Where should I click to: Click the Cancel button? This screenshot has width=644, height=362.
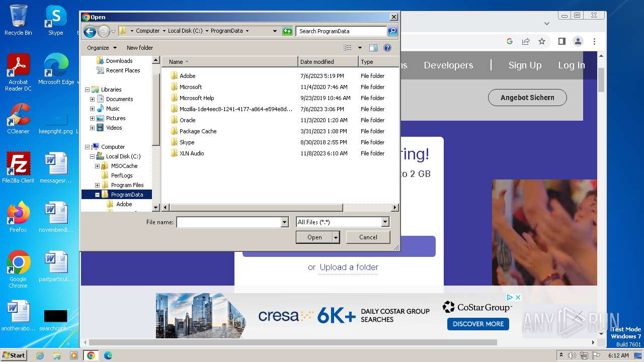pos(368,237)
